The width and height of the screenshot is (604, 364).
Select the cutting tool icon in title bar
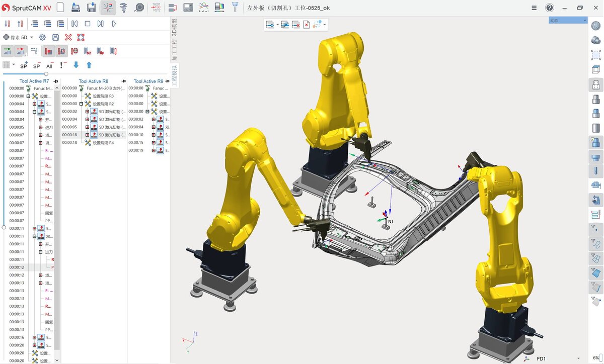pos(235,8)
